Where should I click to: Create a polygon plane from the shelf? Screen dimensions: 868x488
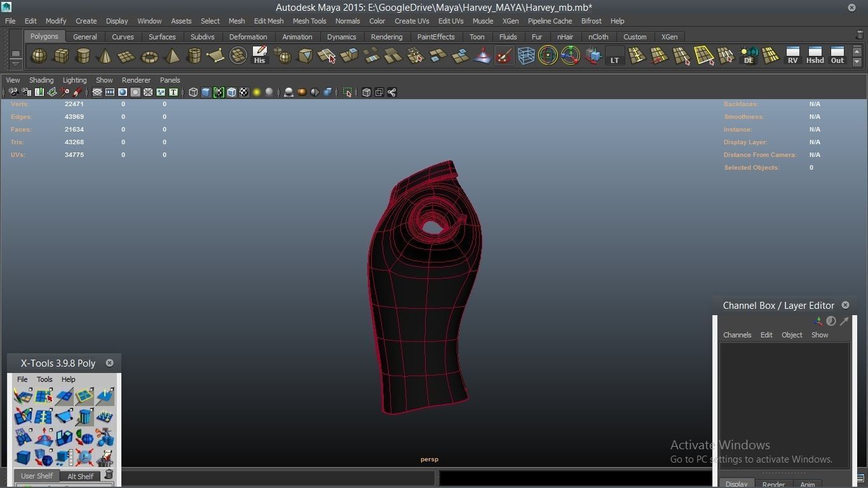(126, 56)
